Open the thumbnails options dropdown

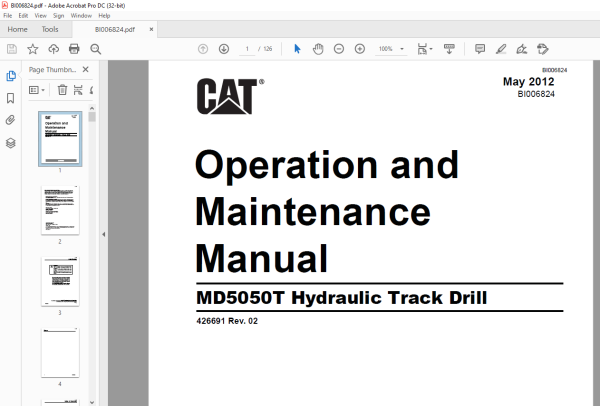[x=37, y=90]
